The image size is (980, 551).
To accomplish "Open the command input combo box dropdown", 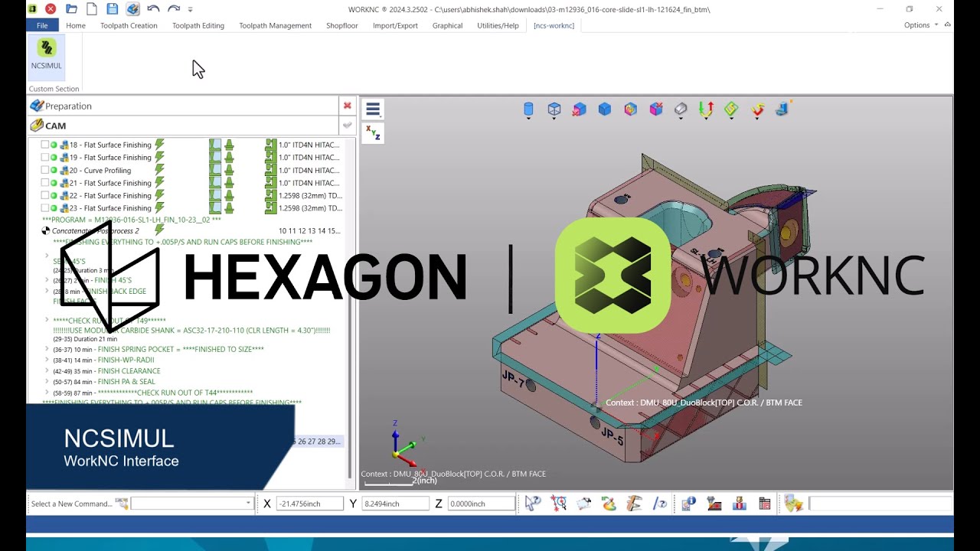I will click(x=248, y=504).
